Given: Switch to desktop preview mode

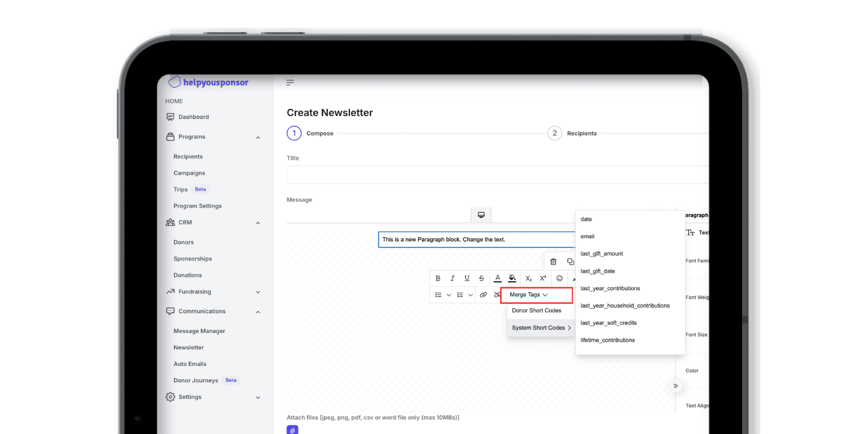Looking at the screenshot, I should click(481, 215).
